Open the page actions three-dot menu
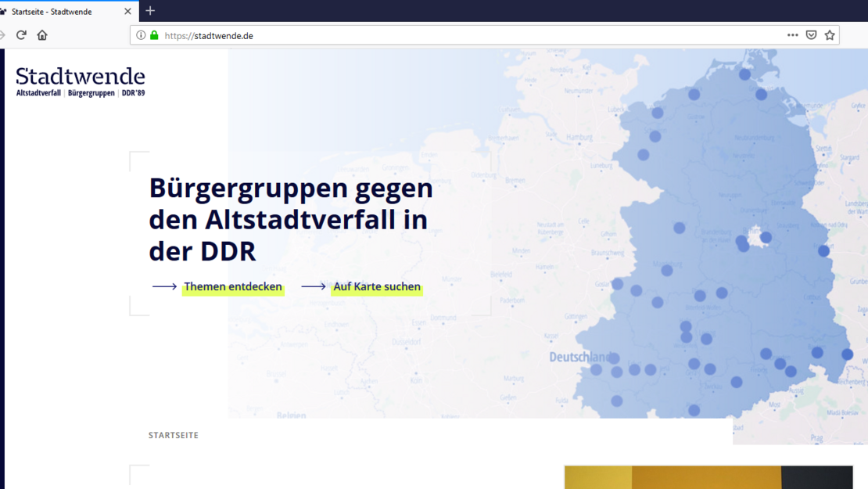This screenshot has height=489, width=868. 792,35
